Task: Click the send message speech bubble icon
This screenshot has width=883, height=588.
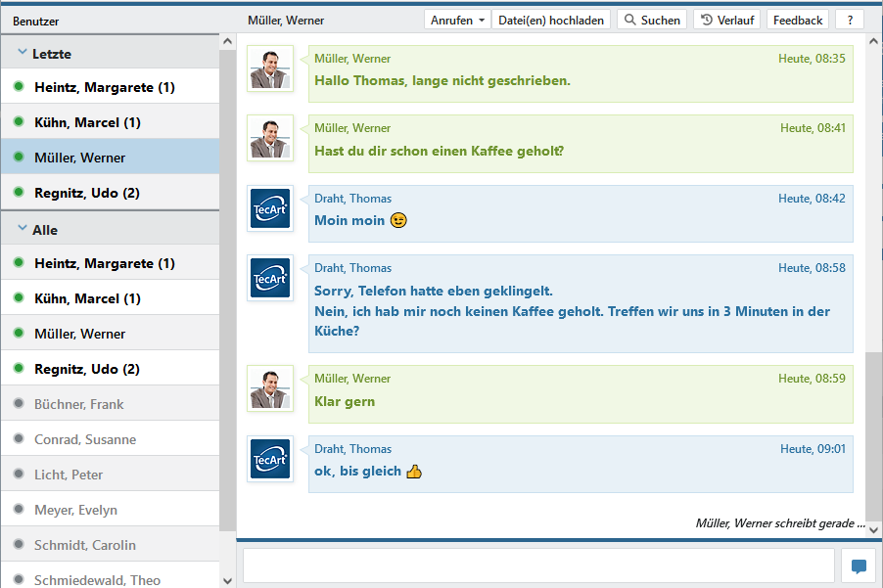Action: [858, 565]
